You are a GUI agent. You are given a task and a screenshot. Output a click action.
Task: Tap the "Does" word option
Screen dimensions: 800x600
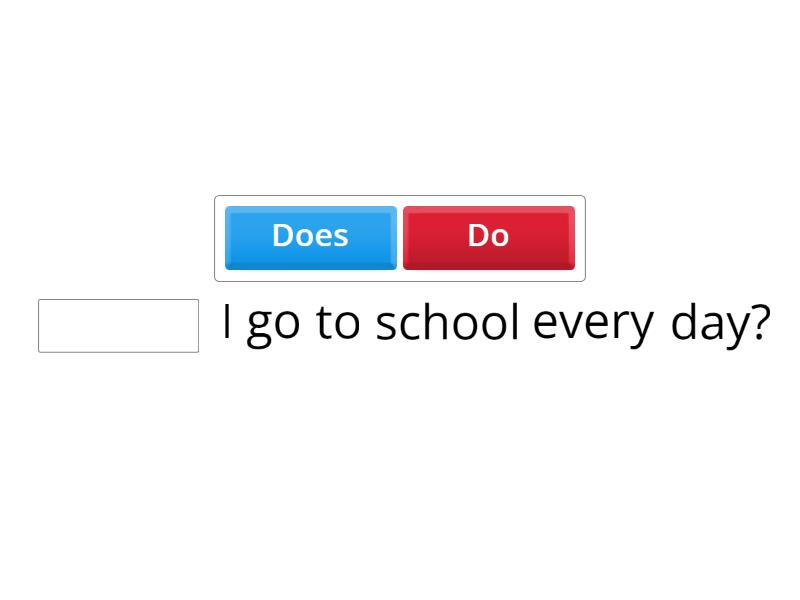click(x=310, y=237)
